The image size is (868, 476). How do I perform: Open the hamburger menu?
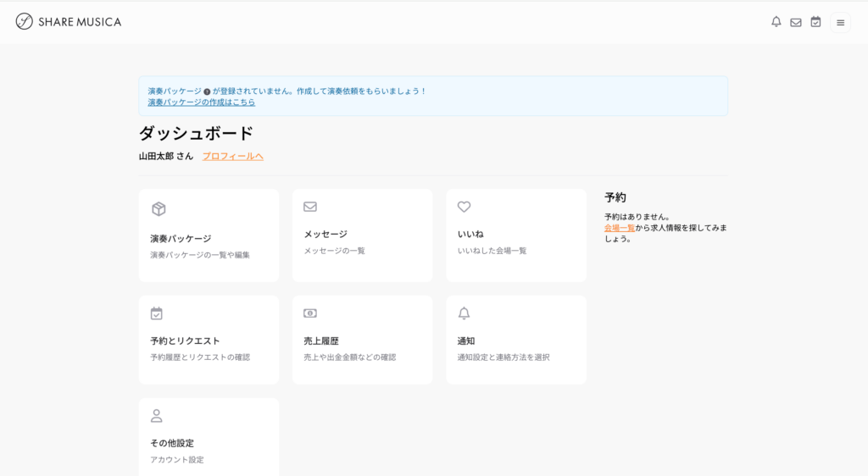point(840,23)
